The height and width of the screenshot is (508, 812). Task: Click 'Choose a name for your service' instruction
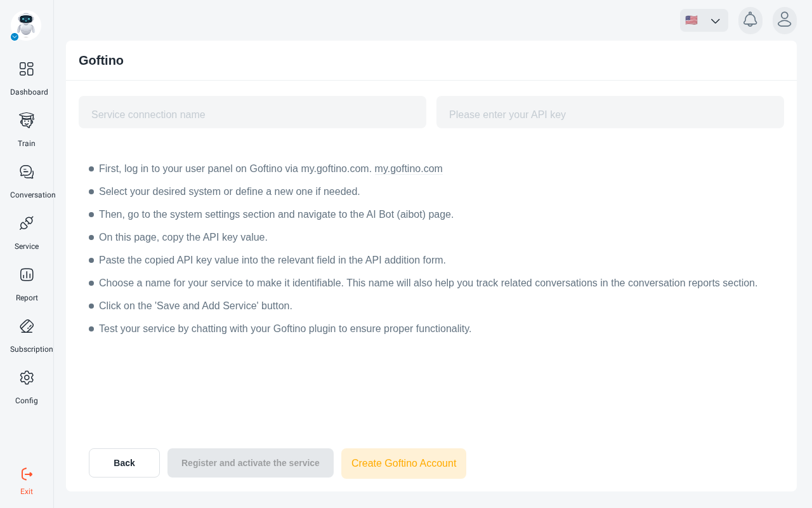(428, 283)
